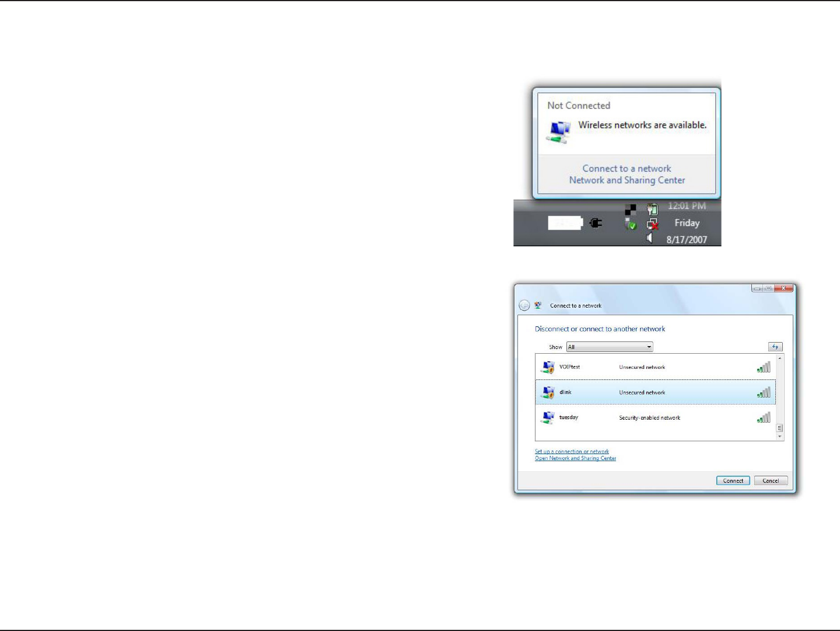Click the disconnected network tray icon with red X
840x631 pixels.
click(653, 224)
